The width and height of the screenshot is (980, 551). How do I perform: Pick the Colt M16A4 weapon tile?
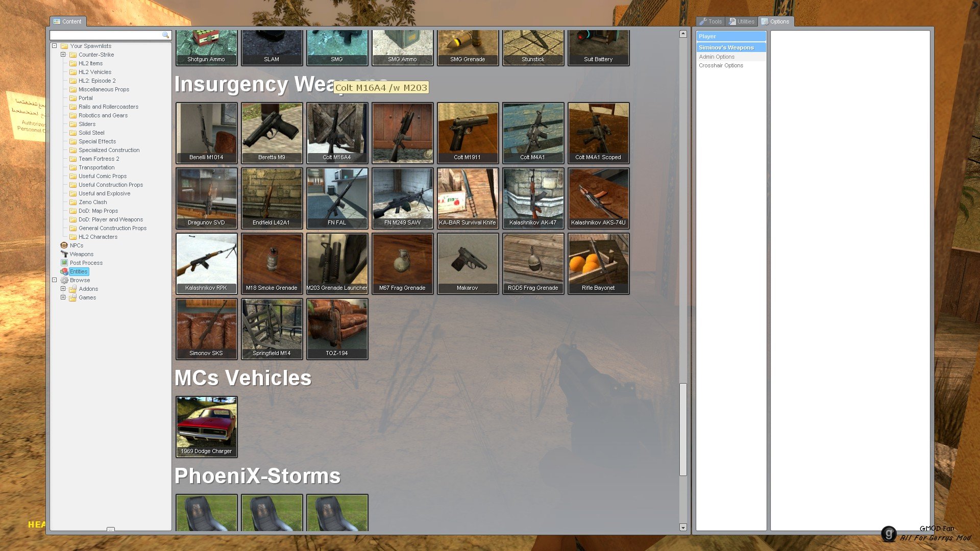(x=337, y=133)
